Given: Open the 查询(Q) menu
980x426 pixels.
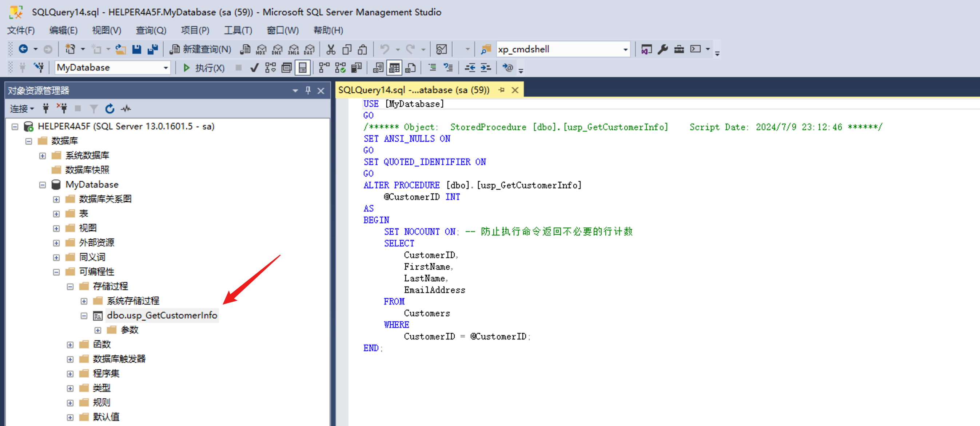Looking at the screenshot, I should pyautogui.click(x=151, y=30).
